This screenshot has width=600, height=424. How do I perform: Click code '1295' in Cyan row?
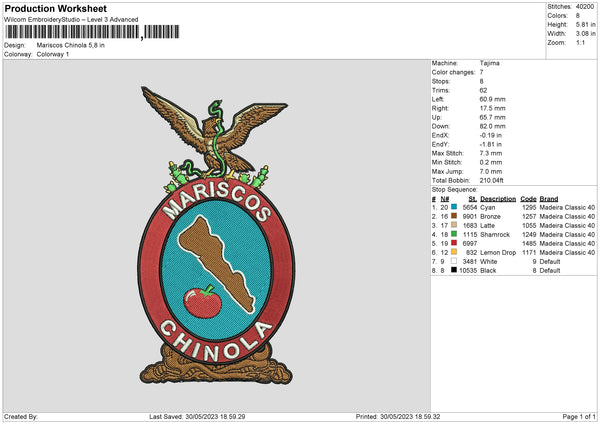click(529, 207)
